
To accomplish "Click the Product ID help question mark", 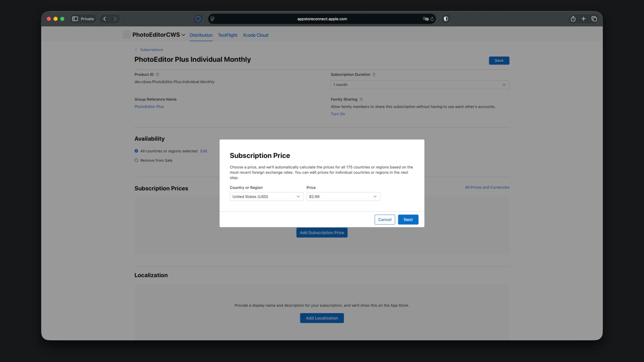I will click(x=157, y=74).
